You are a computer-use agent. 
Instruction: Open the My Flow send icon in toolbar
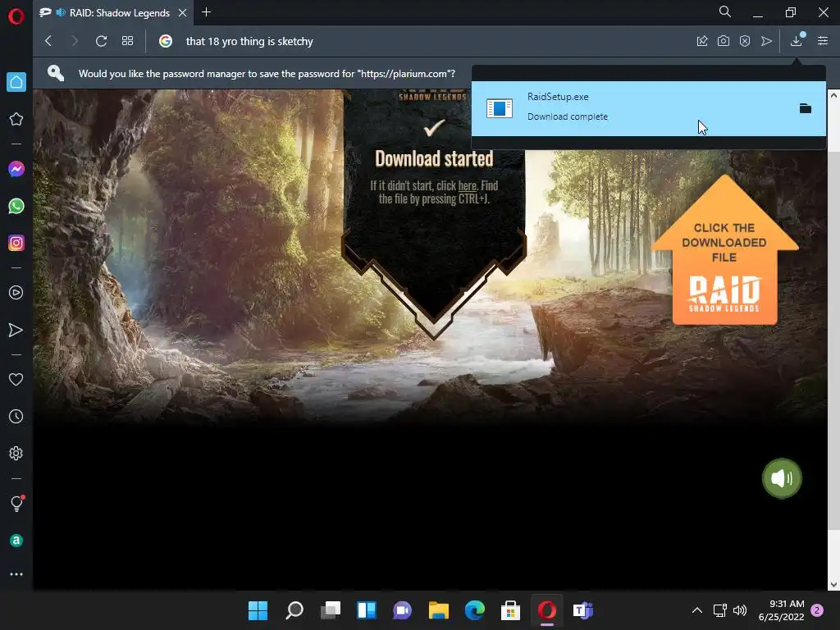click(x=767, y=41)
